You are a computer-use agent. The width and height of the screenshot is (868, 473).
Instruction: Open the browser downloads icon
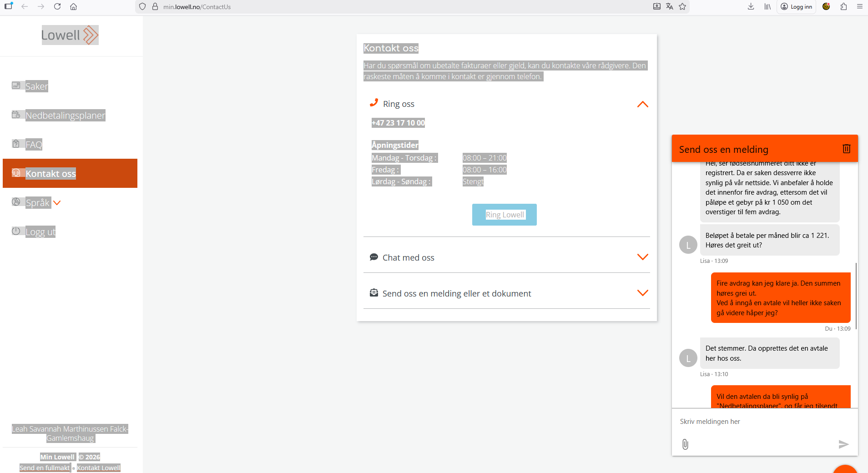pos(751,6)
